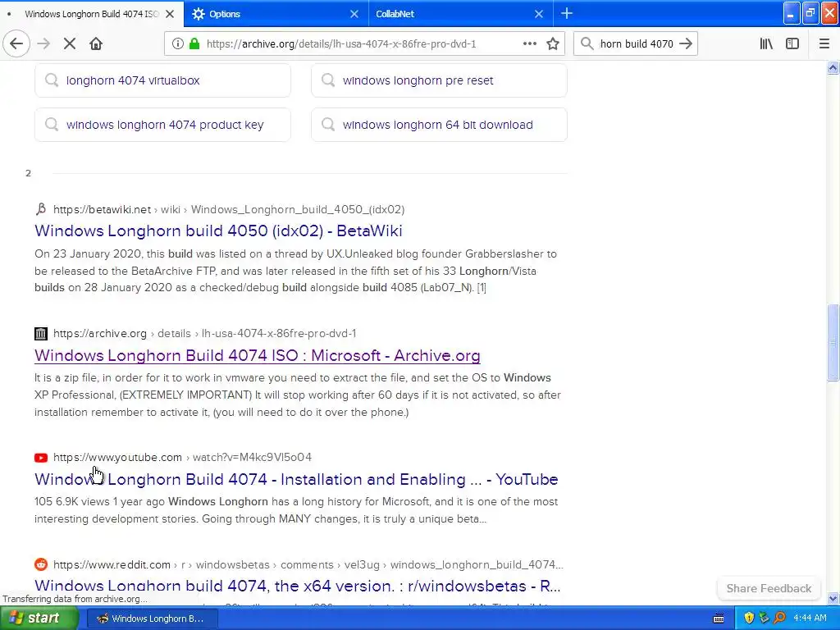Click the keyboard icon in the taskbar
Viewport: 840px width, 630px height.
719,619
